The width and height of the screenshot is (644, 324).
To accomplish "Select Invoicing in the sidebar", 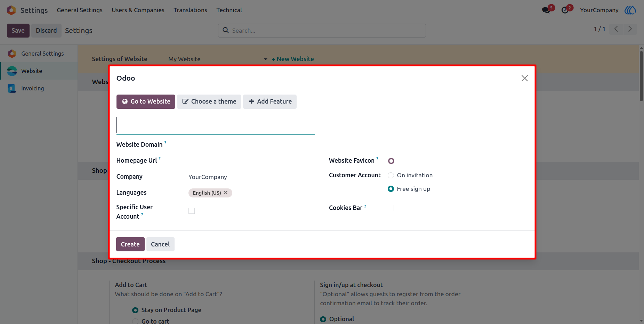I will 39,88.
